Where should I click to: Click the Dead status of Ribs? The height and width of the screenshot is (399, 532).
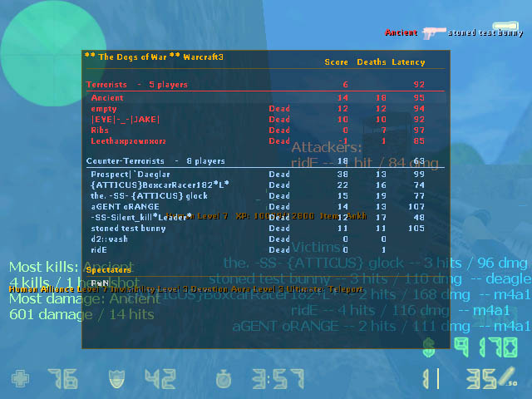[x=279, y=131]
